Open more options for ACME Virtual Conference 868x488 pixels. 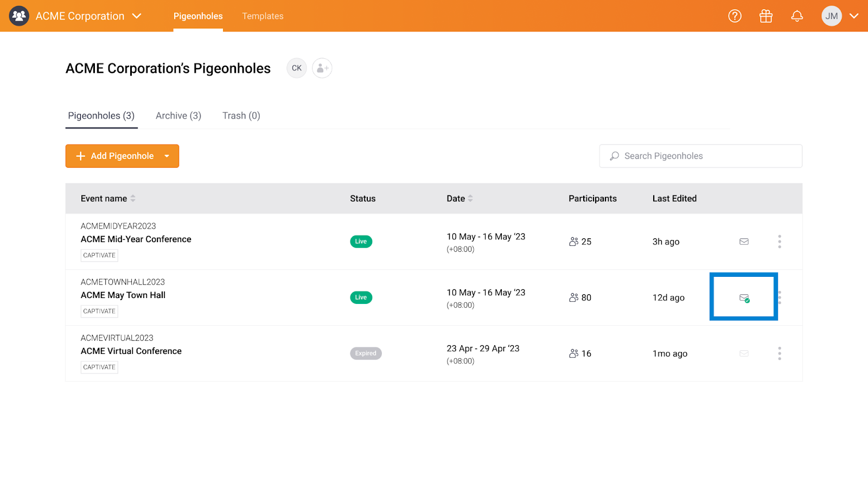click(780, 353)
